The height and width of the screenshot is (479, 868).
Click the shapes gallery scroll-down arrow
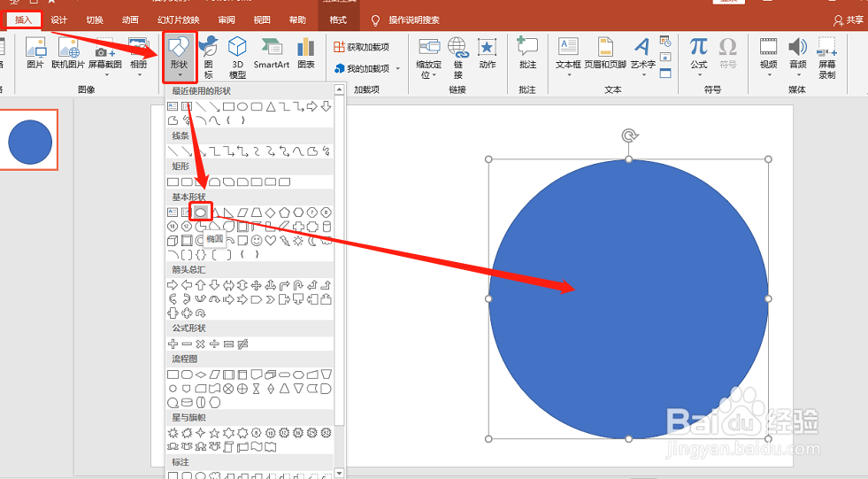click(340, 474)
